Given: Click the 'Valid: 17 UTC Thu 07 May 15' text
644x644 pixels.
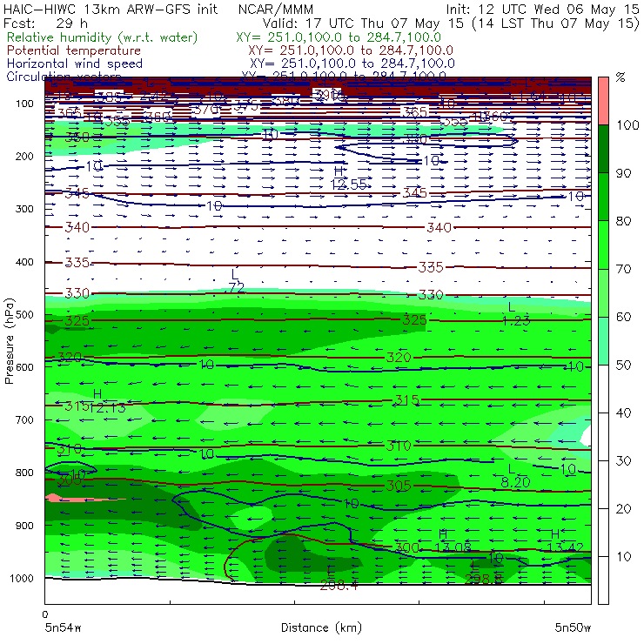Looking at the screenshot, I should [x=365, y=23].
